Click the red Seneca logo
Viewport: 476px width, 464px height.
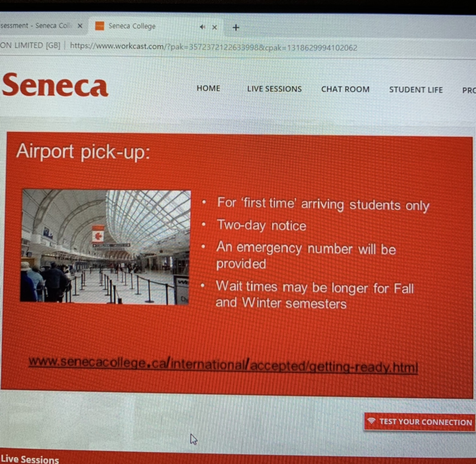click(55, 85)
